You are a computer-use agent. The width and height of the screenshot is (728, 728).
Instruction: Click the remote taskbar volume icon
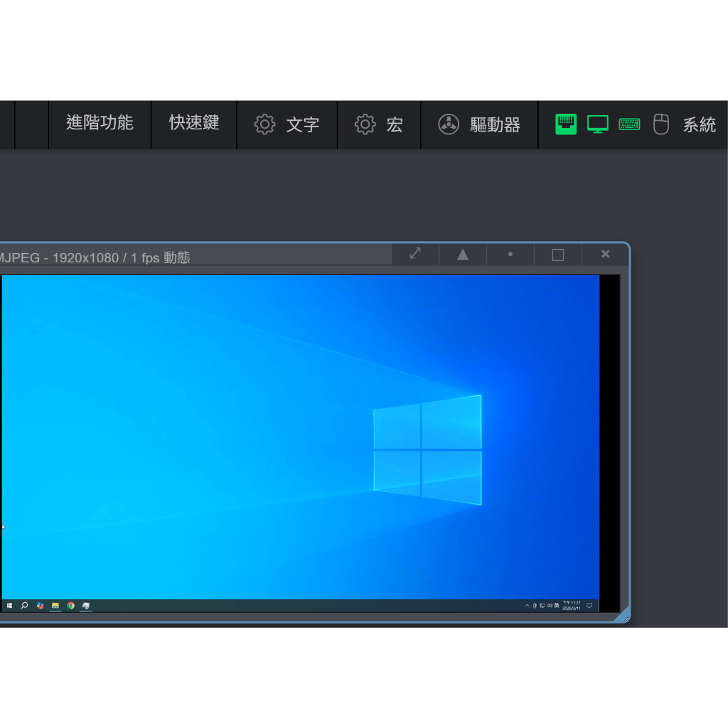point(550,606)
